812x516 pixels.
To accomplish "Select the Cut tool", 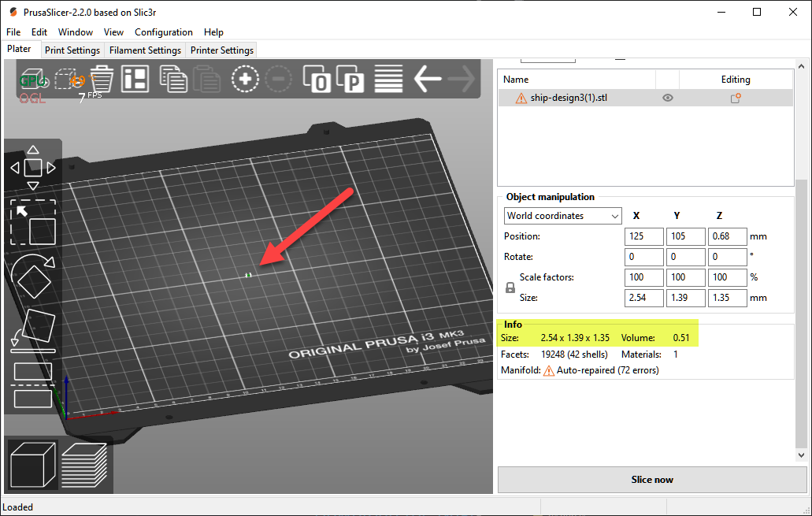I will pyautogui.click(x=33, y=385).
